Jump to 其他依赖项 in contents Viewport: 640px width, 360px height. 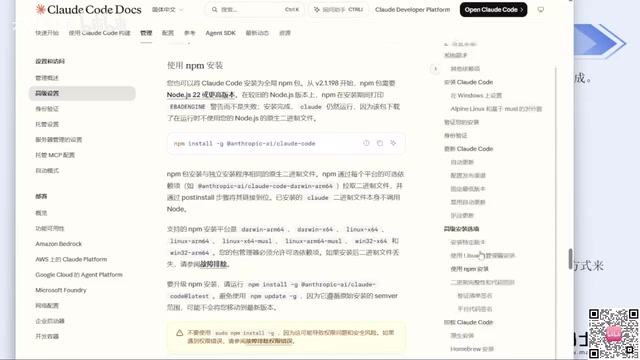(x=465, y=69)
